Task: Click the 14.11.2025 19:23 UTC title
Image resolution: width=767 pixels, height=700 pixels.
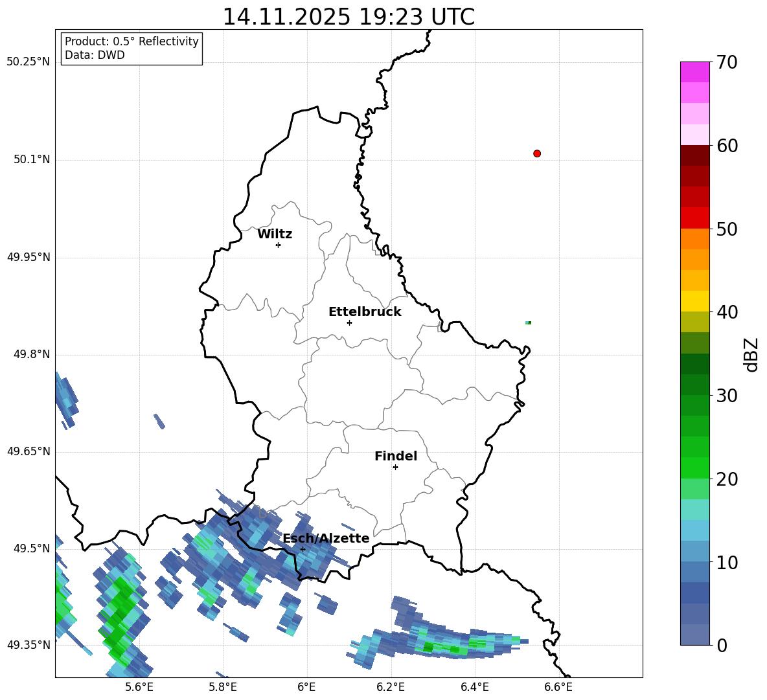Action: [349, 17]
